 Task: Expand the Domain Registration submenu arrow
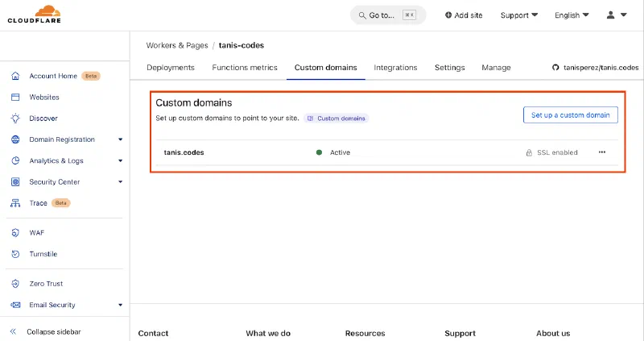[x=120, y=139]
